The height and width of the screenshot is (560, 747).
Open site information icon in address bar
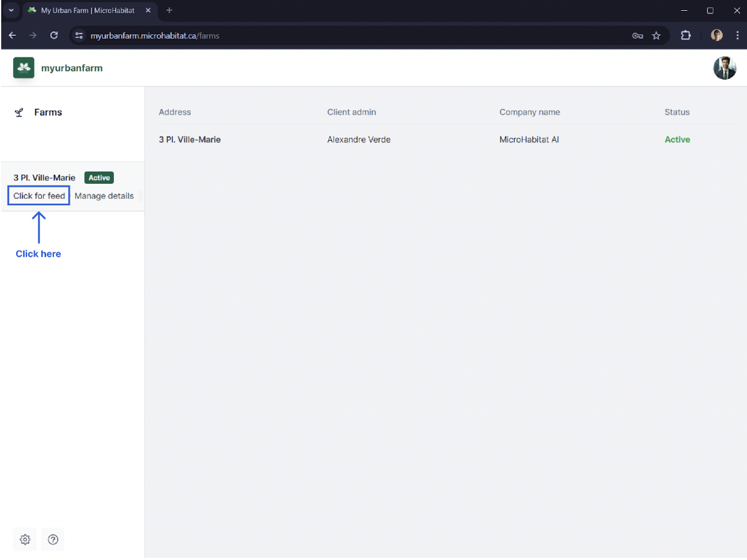pos(79,36)
